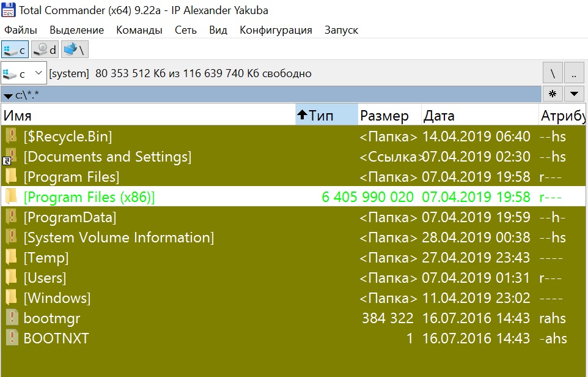This screenshot has height=377, width=588.
Task: Click the $Recycle.Bin folder icon
Action: (11, 136)
